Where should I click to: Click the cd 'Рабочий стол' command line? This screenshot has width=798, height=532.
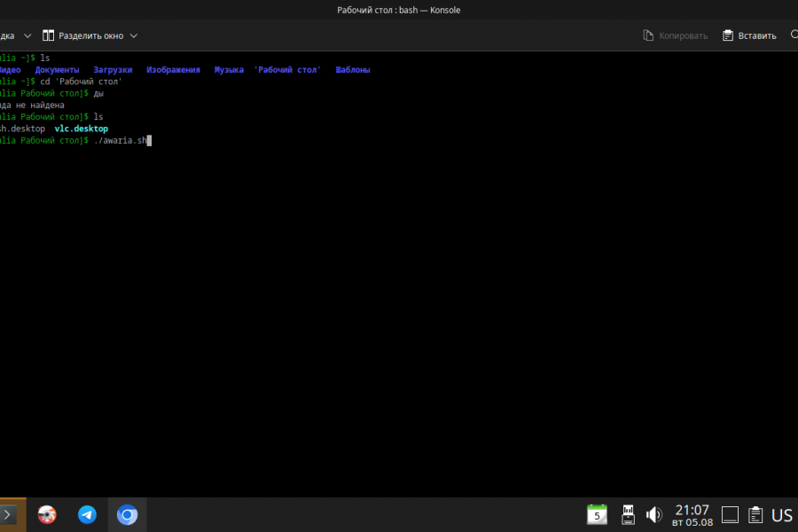pyautogui.click(x=81, y=82)
